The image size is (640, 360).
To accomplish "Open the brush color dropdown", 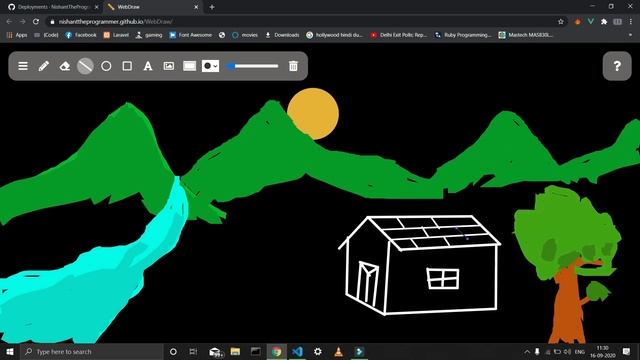I will tap(211, 66).
